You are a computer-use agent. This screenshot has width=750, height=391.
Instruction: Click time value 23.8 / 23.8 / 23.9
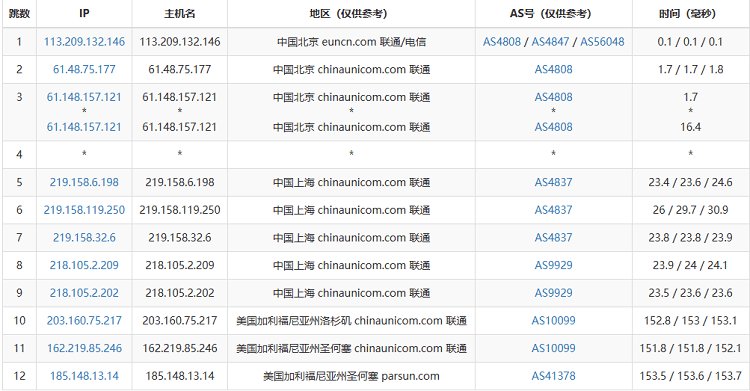691,238
